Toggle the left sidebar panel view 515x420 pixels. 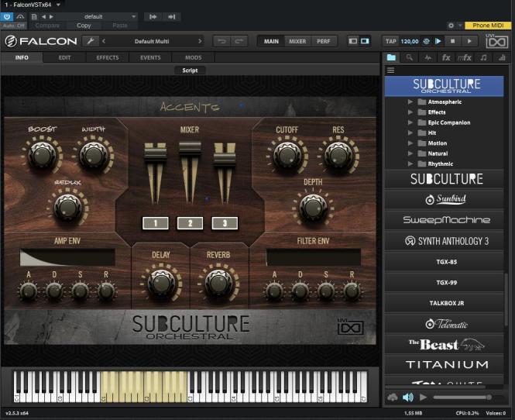click(353, 41)
